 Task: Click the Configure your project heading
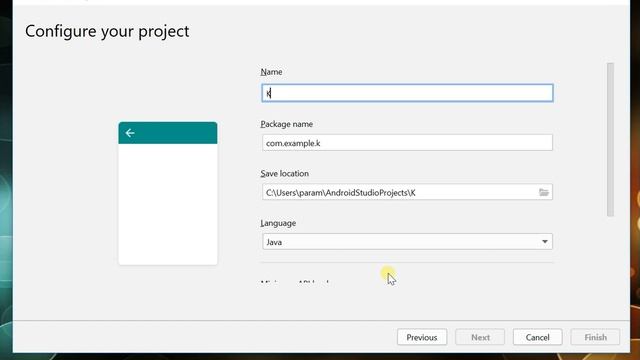click(x=107, y=31)
